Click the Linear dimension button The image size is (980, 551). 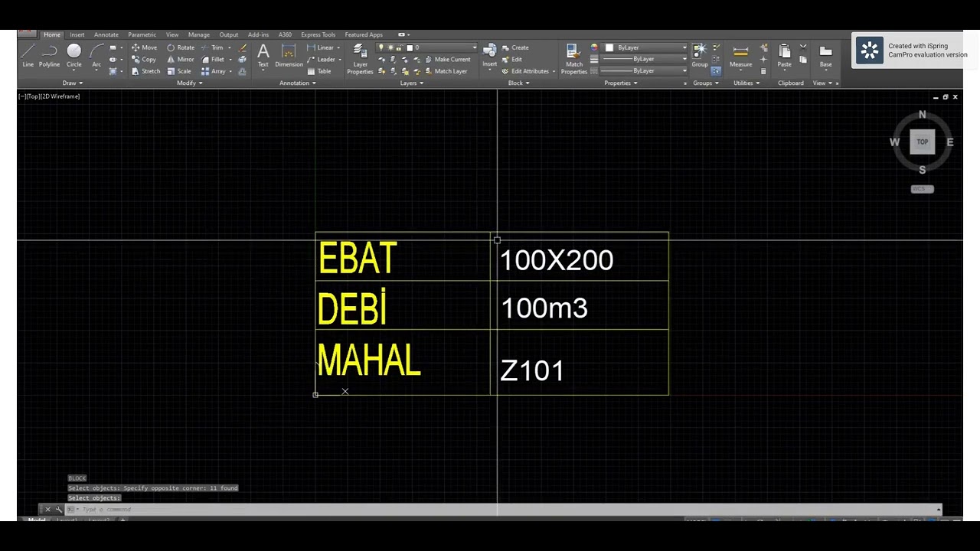coord(320,47)
